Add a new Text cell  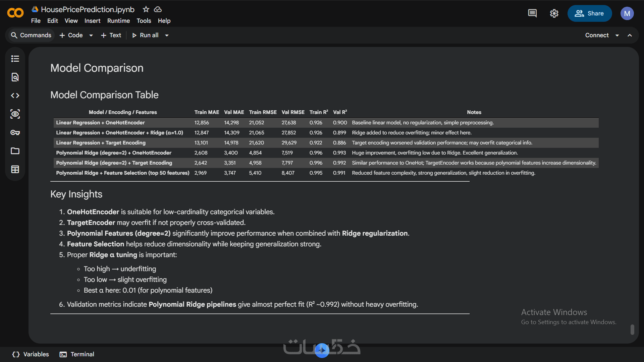tap(111, 35)
